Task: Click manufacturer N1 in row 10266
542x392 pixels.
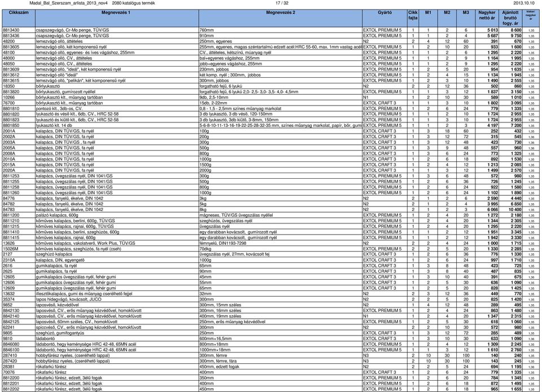Action: [x=366, y=98]
